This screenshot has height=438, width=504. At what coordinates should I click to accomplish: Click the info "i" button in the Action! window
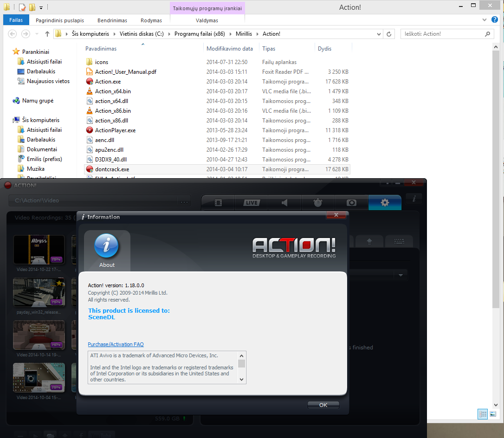(x=414, y=199)
